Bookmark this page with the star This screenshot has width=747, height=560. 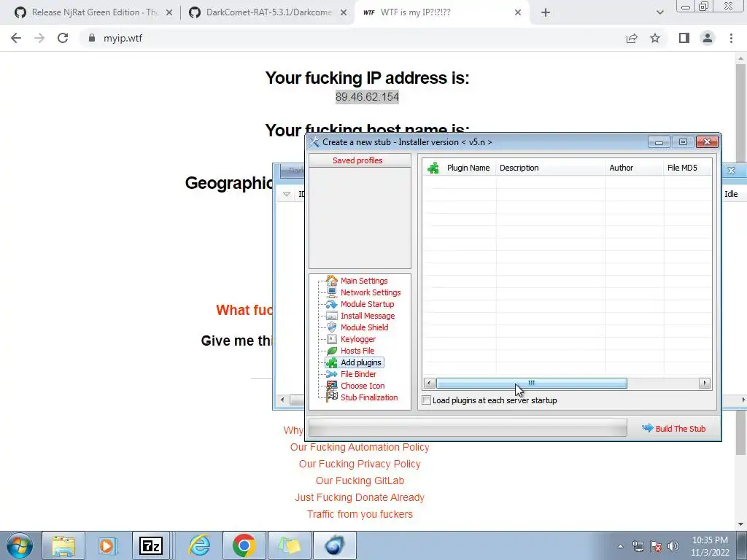pyautogui.click(x=655, y=38)
